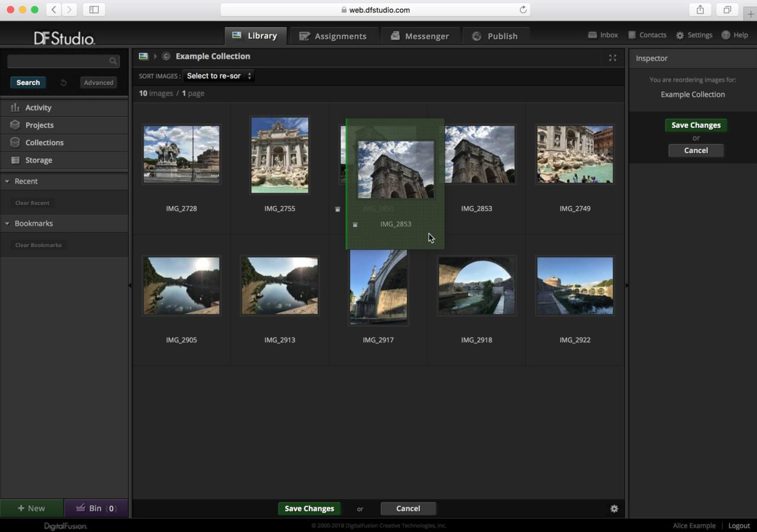Viewport: 757px width, 532px height.
Task: Save Changes in the Inspector panel
Action: click(x=695, y=125)
